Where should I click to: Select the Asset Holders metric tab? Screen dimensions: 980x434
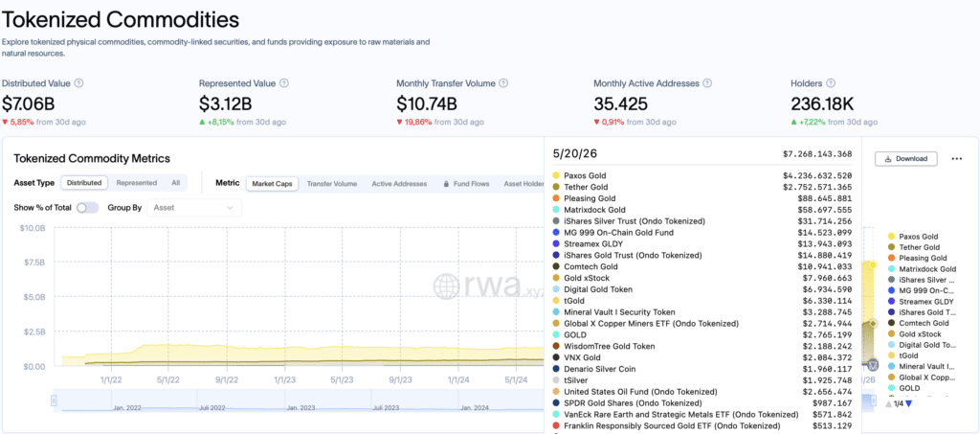[x=523, y=184]
